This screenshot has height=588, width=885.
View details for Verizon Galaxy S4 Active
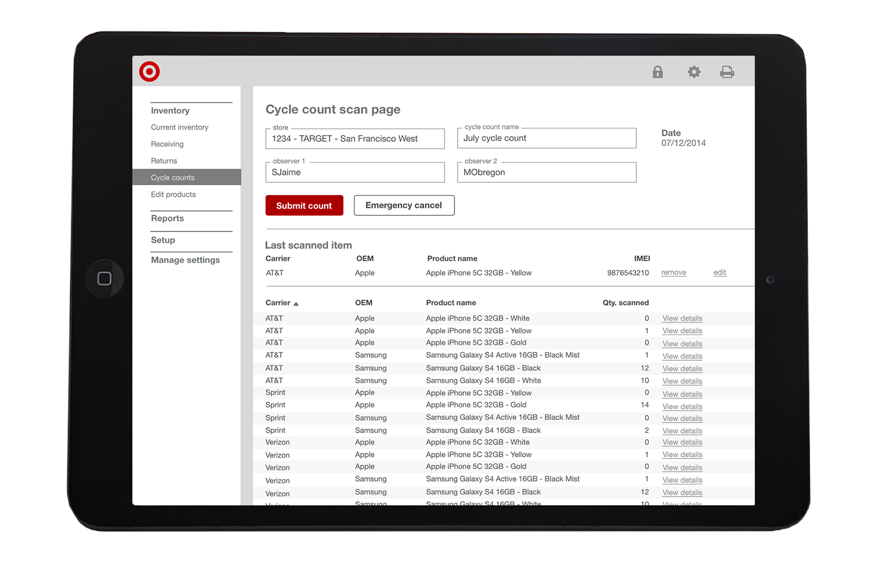click(x=682, y=481)
